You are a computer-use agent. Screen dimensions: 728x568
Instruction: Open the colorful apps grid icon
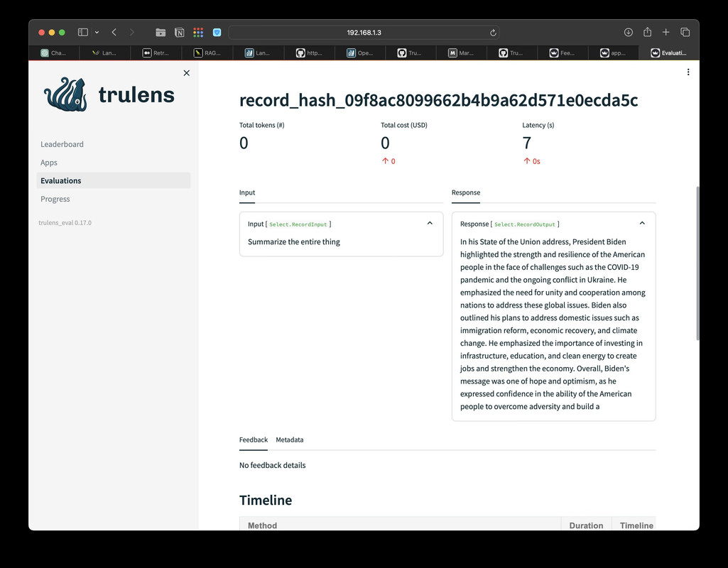pyautogui.click(x=198, y=33)
